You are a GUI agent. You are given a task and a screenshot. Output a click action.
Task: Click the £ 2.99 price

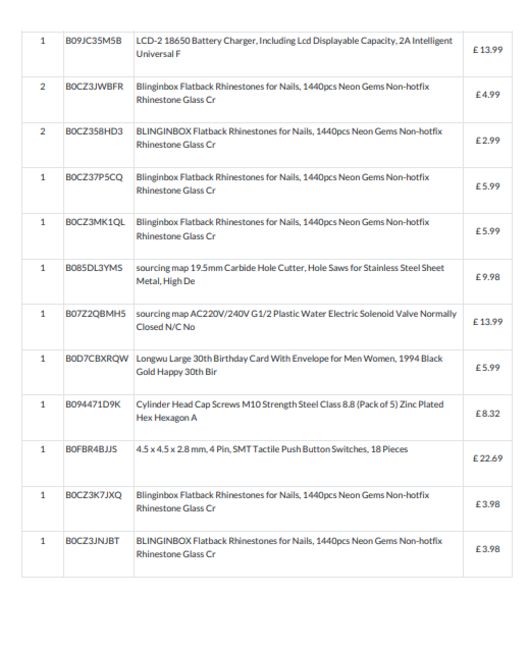tap(488, 141)
